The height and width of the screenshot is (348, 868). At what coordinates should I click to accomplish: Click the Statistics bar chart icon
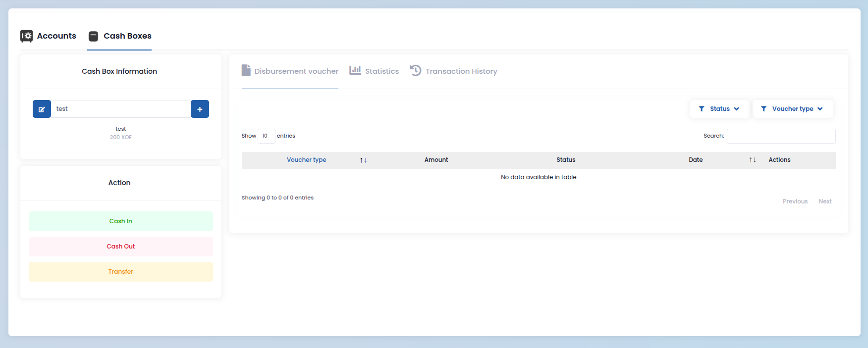coord(355,70)
